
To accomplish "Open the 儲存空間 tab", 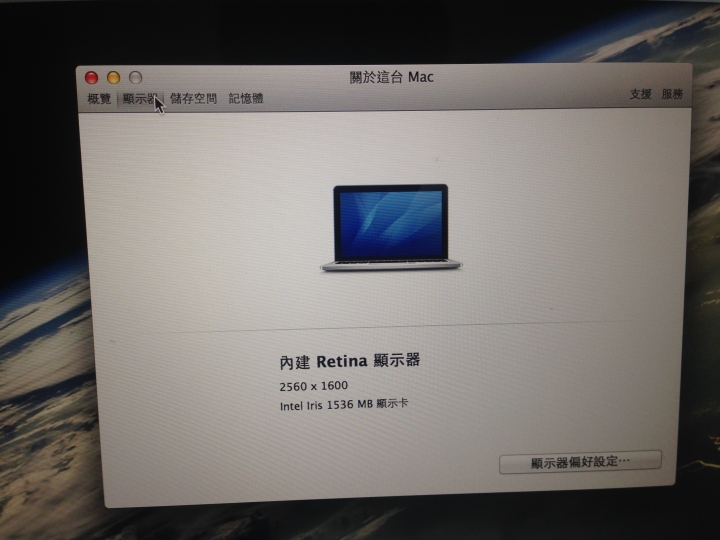I will coord(193,98).
